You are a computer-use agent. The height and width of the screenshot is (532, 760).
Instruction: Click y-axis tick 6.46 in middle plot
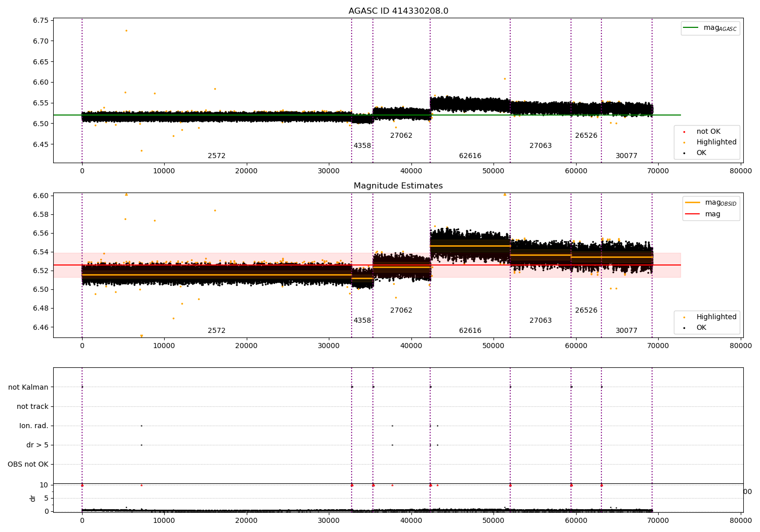pyautogui.click(x=41, y=327)
